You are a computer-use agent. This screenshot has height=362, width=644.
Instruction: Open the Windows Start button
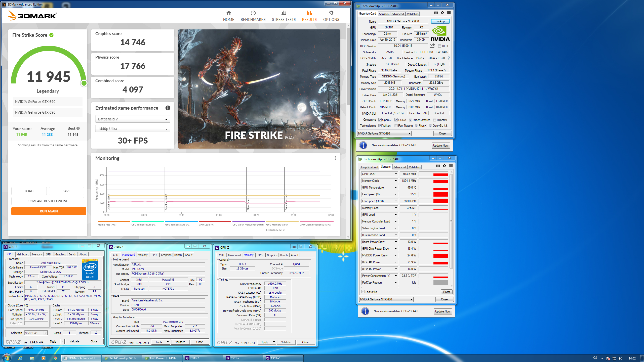pyautogui.click(x=7, y=358)
